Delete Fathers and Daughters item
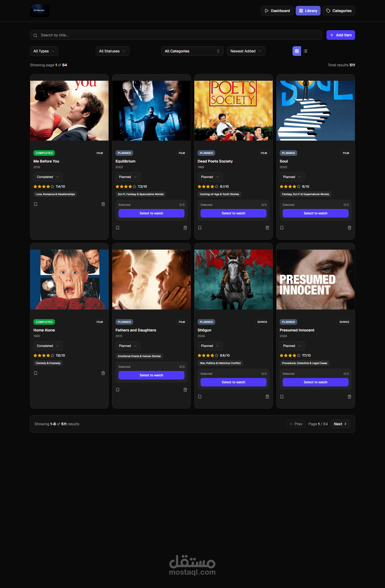The height and width of the screenshot is (588, 385). click(185, 390)
